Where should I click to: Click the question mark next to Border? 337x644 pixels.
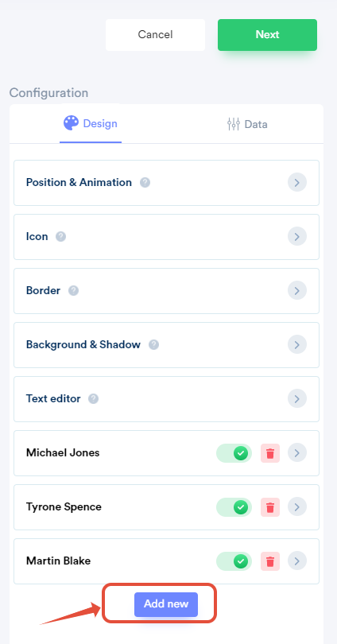point(73,291)
